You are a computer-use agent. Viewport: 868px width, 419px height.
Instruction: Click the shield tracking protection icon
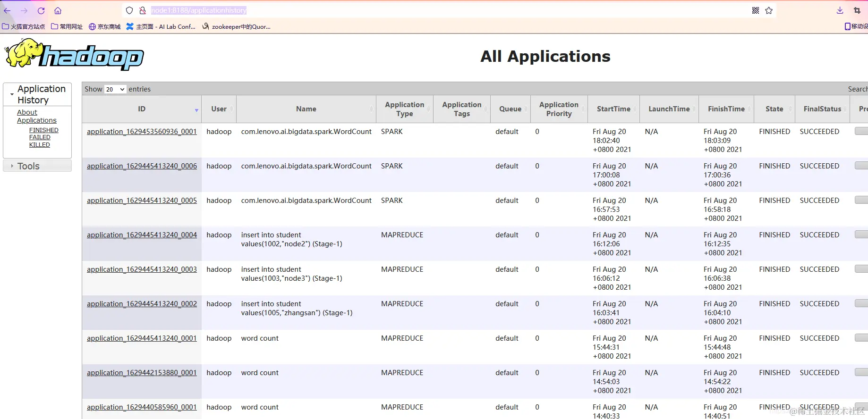(129, 10)
